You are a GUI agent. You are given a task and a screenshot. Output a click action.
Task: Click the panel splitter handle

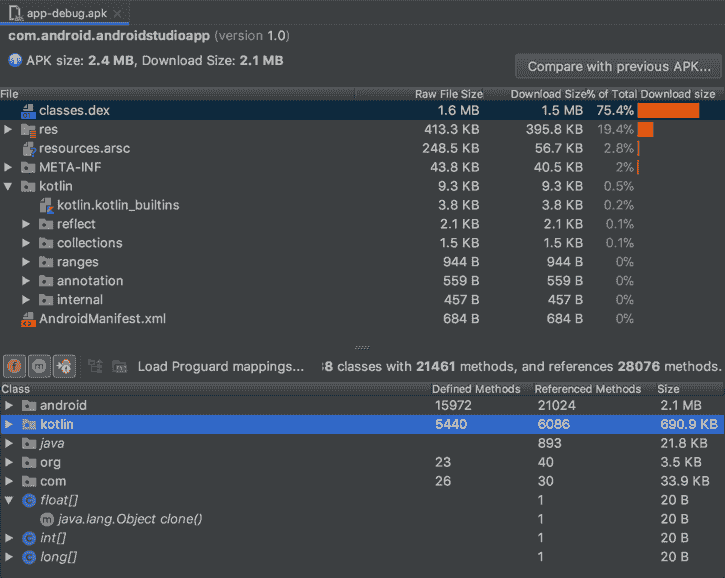(362, 348)
